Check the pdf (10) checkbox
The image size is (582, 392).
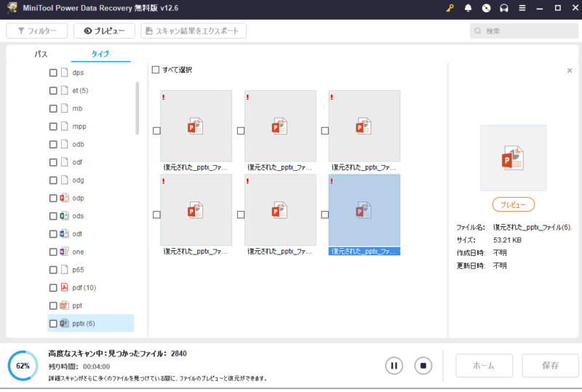pyautogui.click(x=53, y=288)
